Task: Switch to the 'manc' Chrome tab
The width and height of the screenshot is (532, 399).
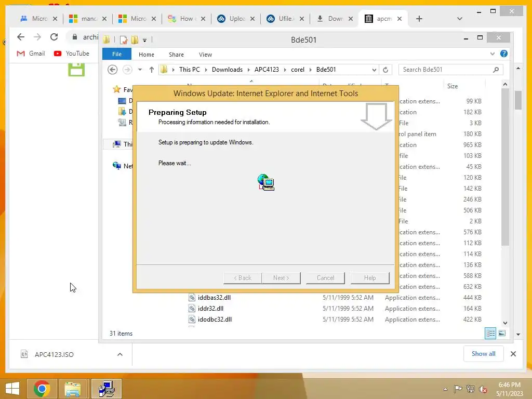Action: tap(87, 19)
